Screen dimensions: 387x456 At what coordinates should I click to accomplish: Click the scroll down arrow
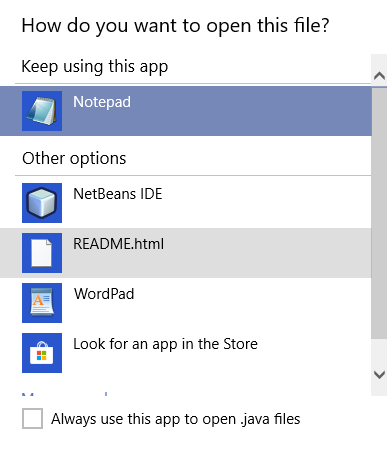pos(379,375)
